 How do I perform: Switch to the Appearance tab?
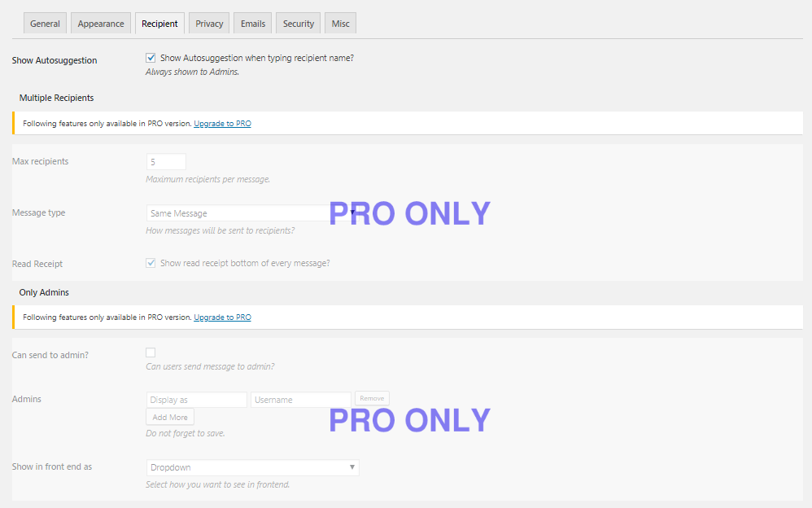click(100, 24)
